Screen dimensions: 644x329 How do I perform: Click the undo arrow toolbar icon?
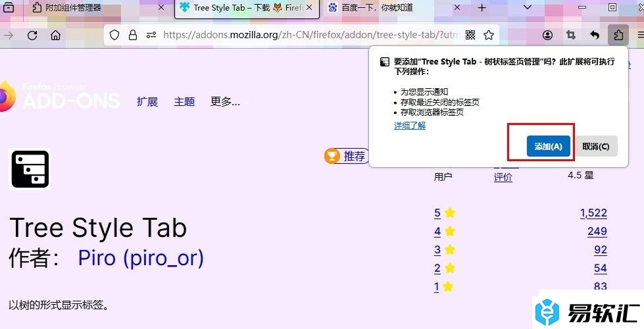coord(594,36)
